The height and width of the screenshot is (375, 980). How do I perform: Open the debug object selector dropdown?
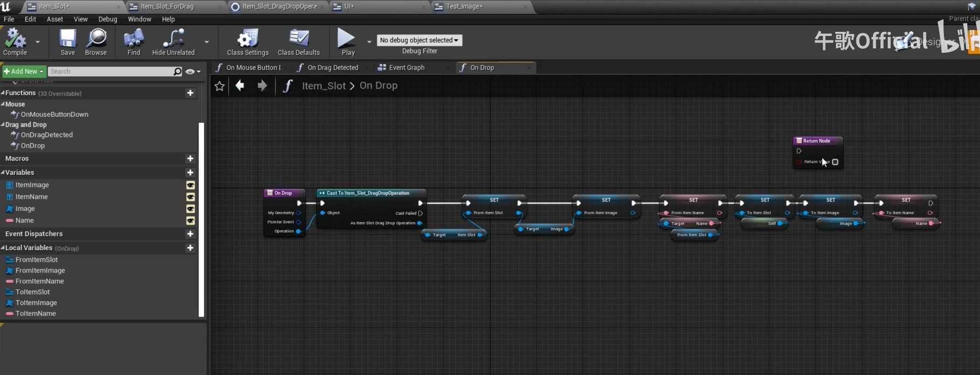[419, 40]
